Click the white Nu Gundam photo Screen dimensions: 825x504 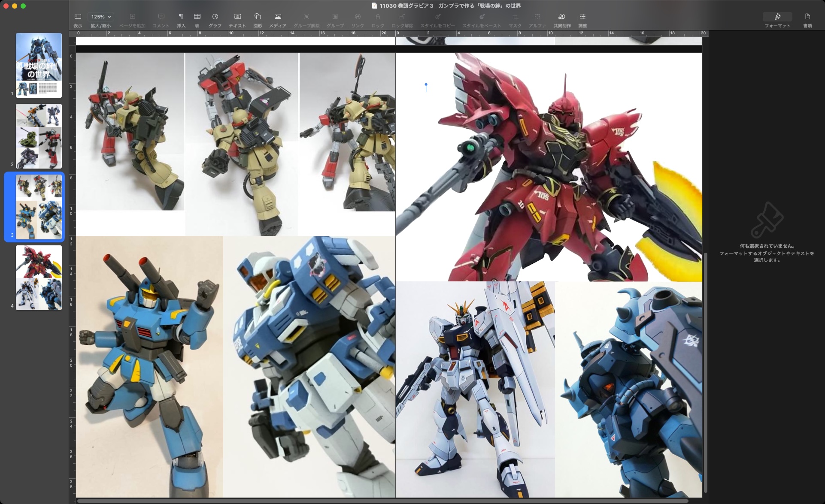(475, 389)
